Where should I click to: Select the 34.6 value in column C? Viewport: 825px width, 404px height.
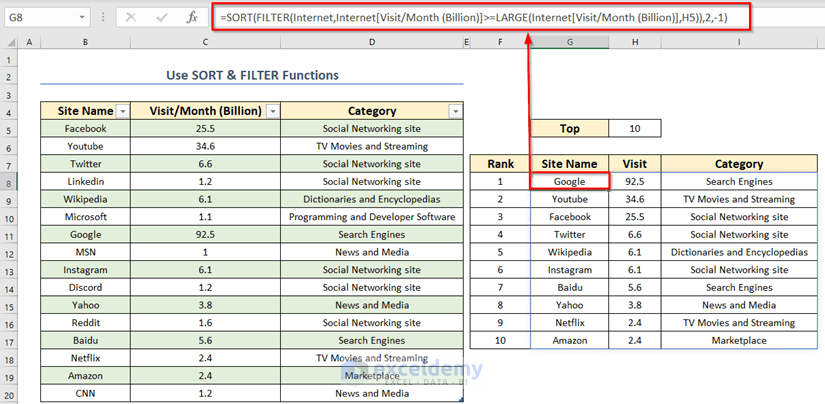click(x=205, y=146)
